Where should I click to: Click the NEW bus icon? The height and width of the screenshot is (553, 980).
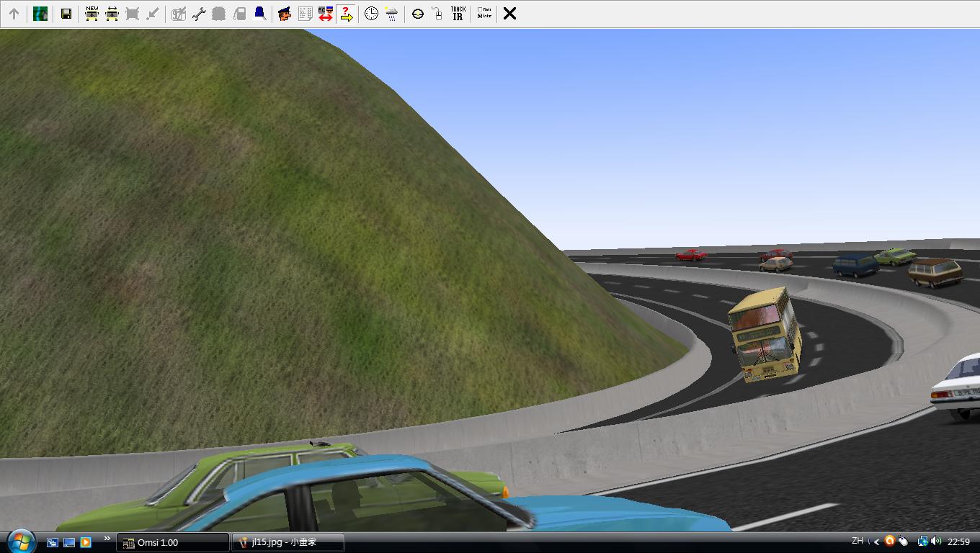pos(92,14)
